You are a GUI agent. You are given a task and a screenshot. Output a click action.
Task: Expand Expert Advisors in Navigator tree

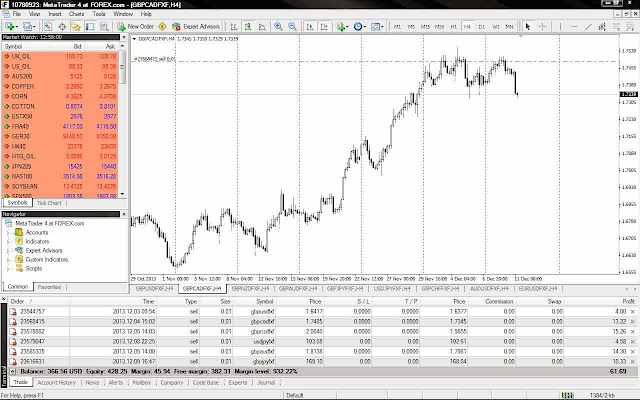pyautogui.click(x=8, y=251)
